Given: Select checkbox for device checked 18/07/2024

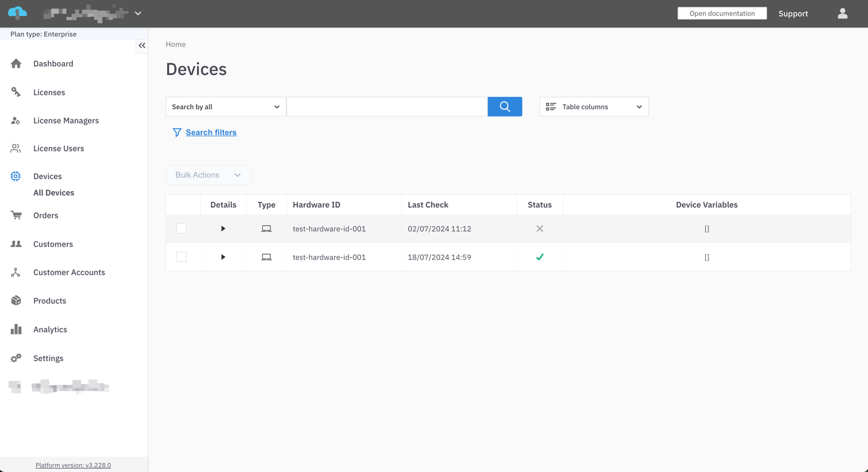Looking at the screenshot, I should 181,257.
